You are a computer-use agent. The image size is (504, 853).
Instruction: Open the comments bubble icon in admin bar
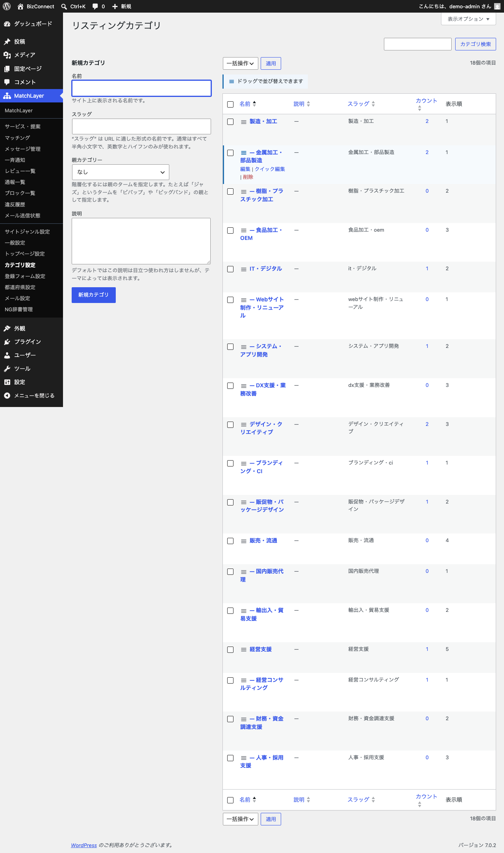tap(95, 6)
